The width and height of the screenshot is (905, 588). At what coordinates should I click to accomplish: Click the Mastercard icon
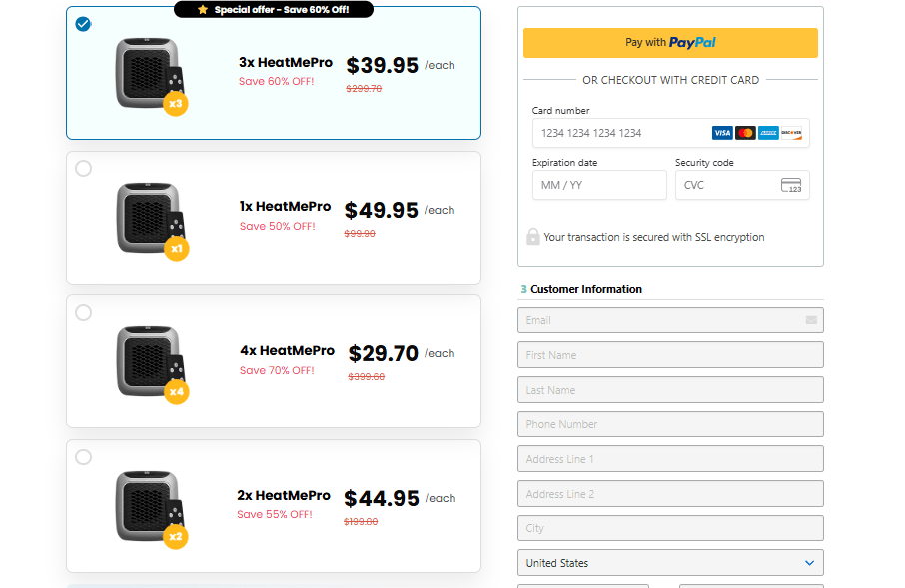click(744, 132)
